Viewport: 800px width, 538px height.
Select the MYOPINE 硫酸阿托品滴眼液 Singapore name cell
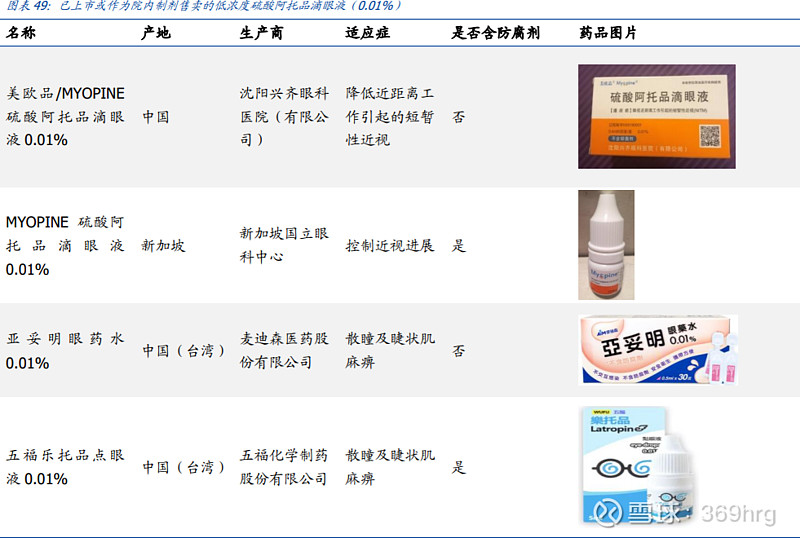[x=65, y=246]
